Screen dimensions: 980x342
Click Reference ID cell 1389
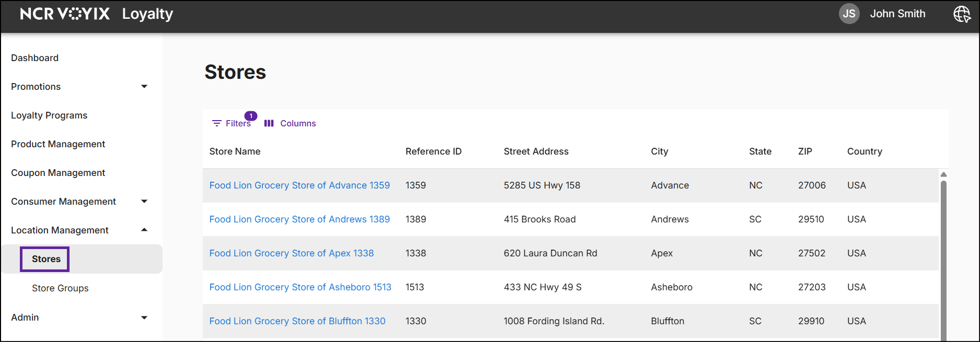click(x=416, y=219)
